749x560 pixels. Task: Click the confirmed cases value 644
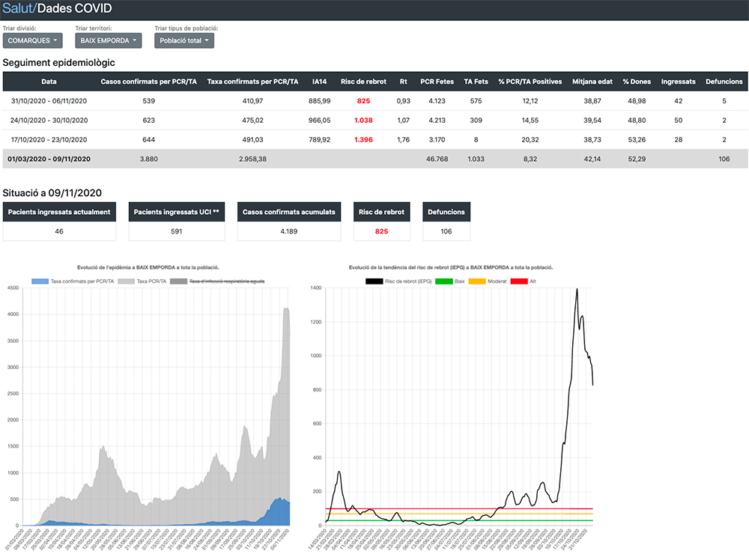click(148, 139)
